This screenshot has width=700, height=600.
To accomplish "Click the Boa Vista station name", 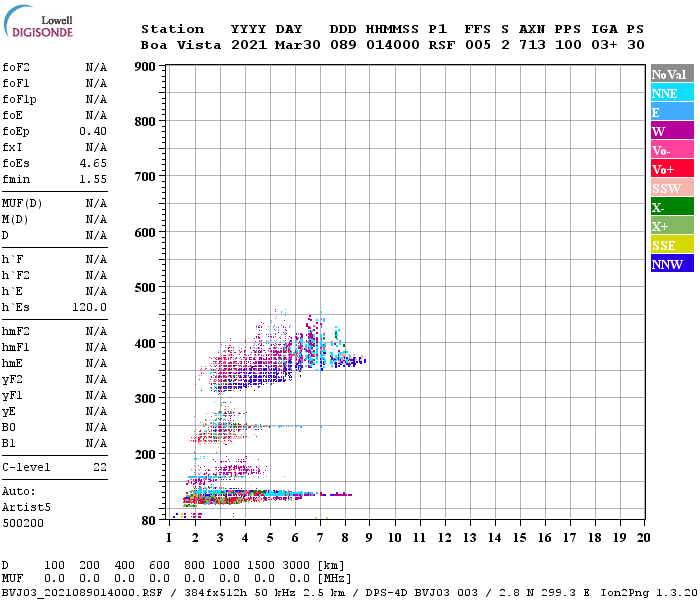I will click(181, 45).
